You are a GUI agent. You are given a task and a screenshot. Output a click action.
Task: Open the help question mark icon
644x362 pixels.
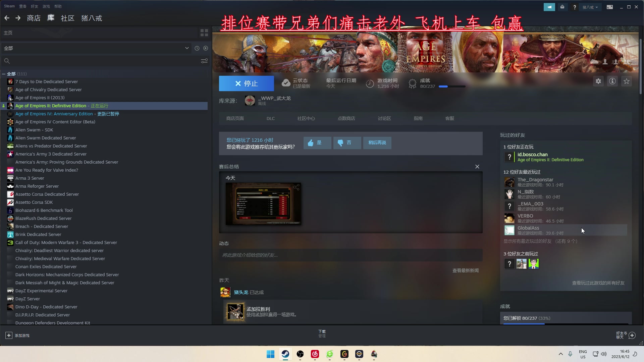(575, 7)
